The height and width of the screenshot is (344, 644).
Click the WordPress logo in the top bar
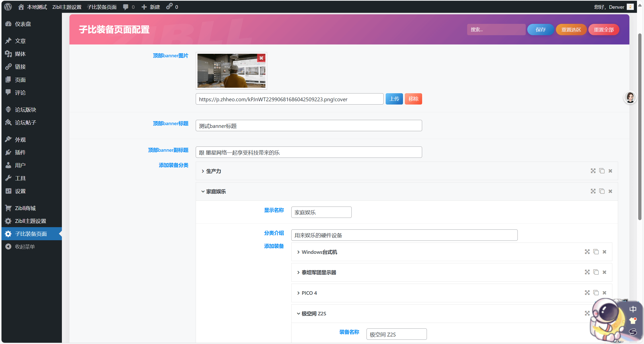point(8,7)
